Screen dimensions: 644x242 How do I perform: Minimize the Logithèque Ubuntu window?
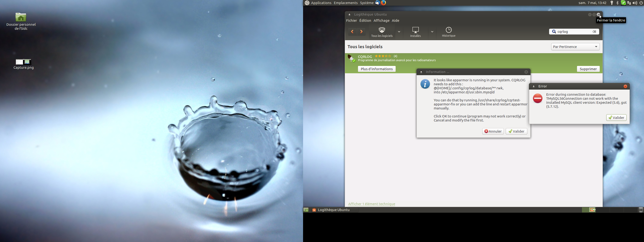coord(590,15)
